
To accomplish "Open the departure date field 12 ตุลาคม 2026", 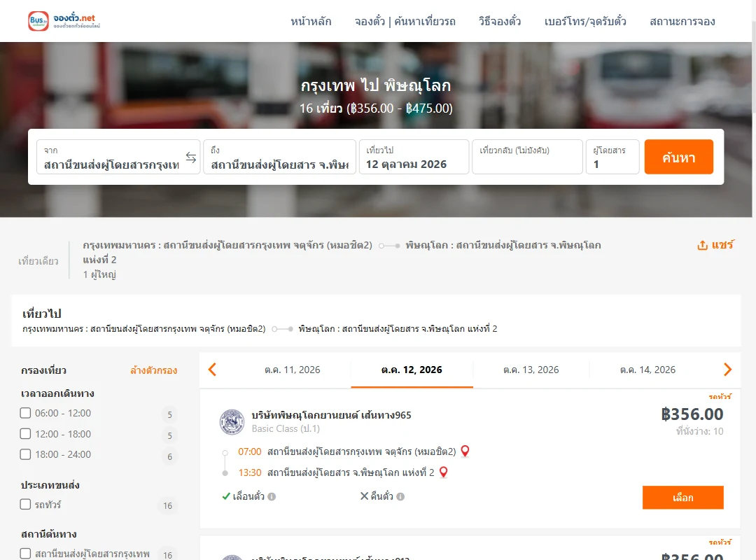I will 414,157.
